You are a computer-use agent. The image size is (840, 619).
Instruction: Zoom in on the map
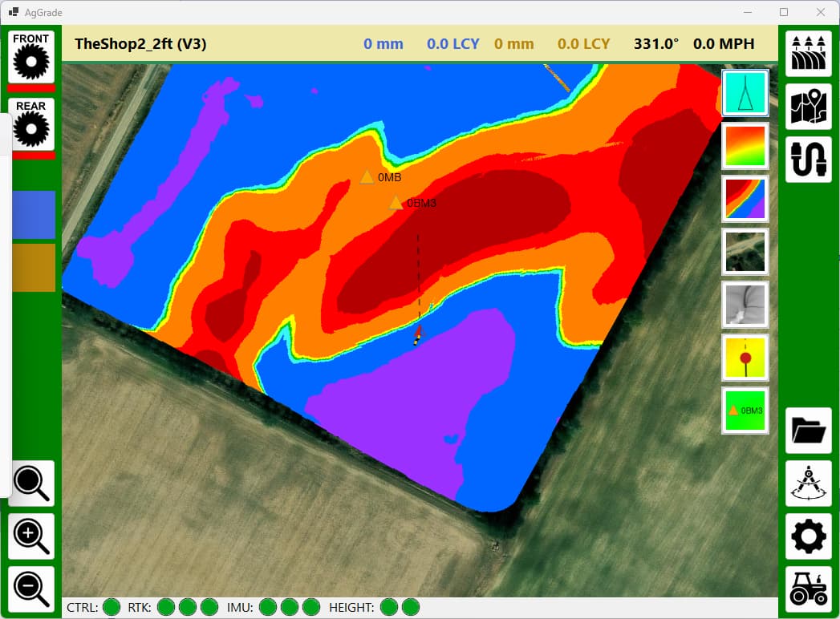[x=31, y=536]
